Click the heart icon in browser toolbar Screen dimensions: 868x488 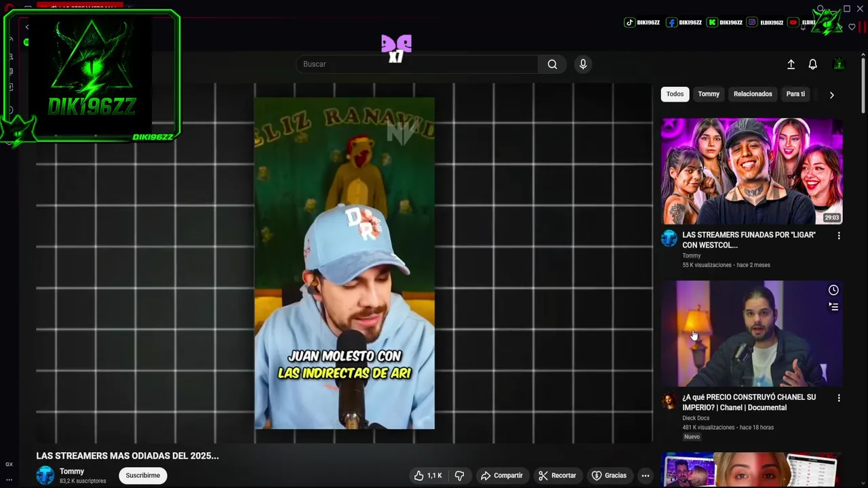tap(852, 27)
